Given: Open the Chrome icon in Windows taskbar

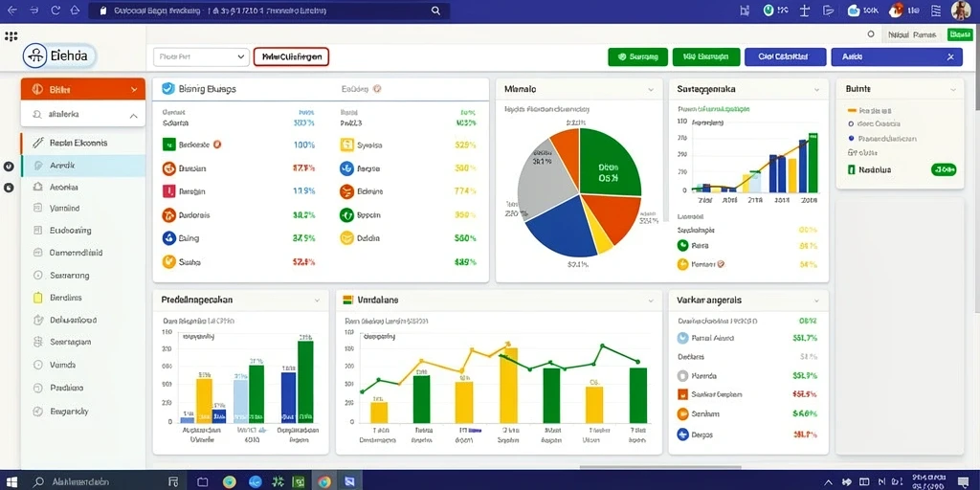Looking at the screenshot, I should tap(323, 482).
